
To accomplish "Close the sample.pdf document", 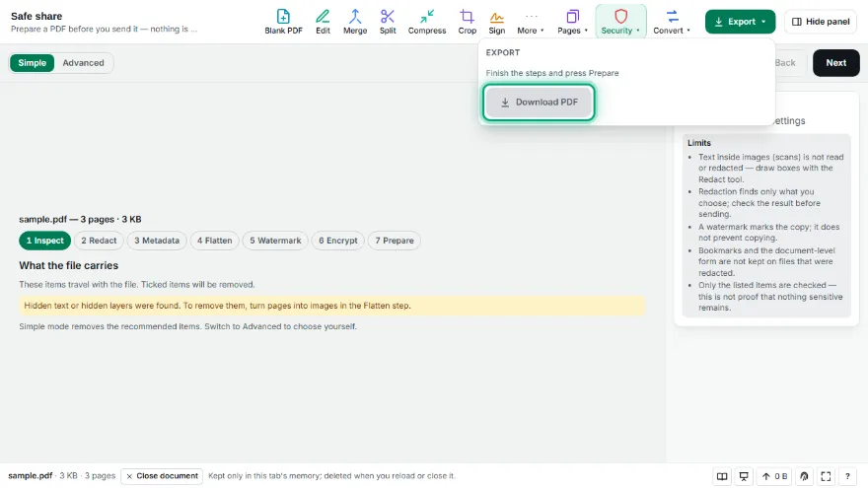I will tap(162, 476).
